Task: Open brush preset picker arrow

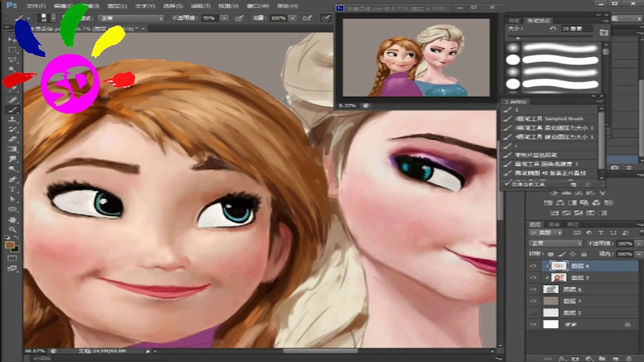Action: pos(53,18)
